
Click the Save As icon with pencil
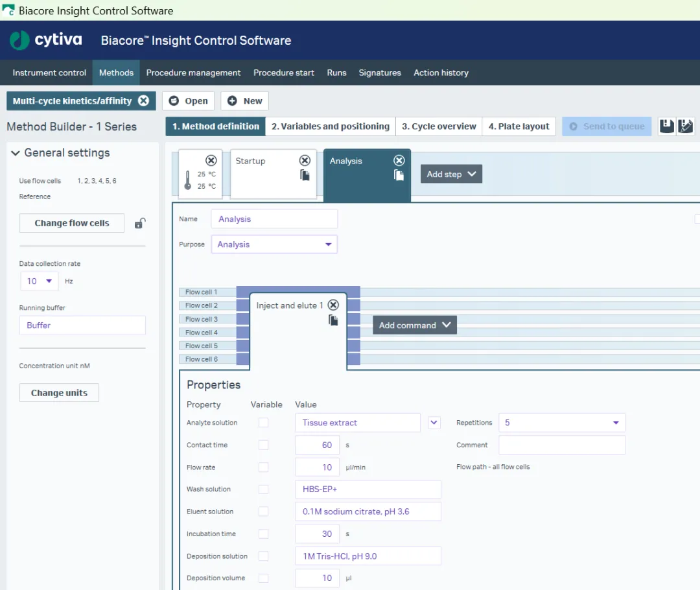click(x=686, y=126)
